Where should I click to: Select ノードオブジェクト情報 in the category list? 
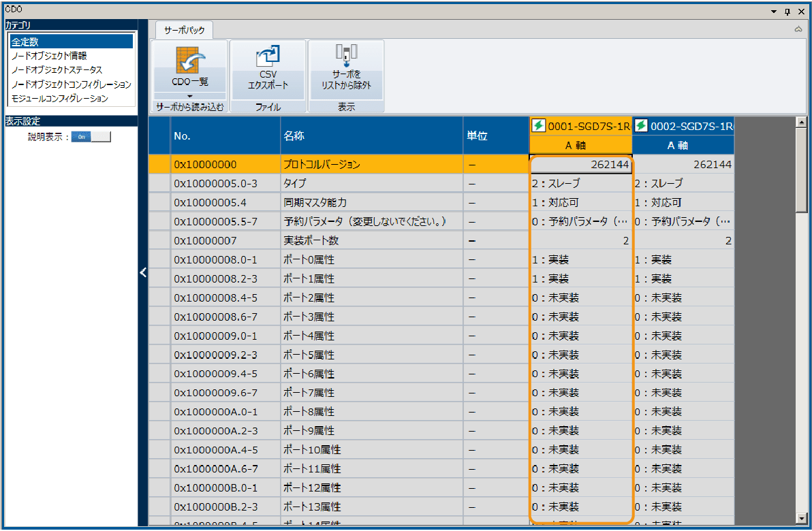point(49,56)
